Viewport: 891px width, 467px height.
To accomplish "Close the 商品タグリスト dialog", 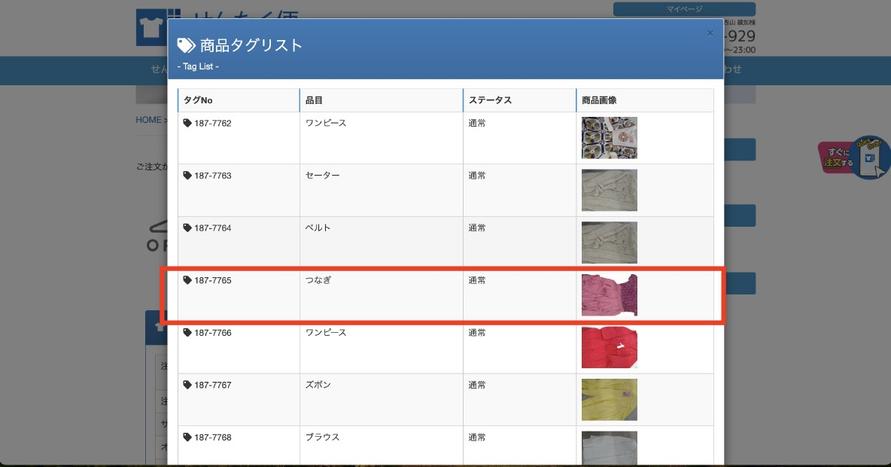I will click(710, 33).
